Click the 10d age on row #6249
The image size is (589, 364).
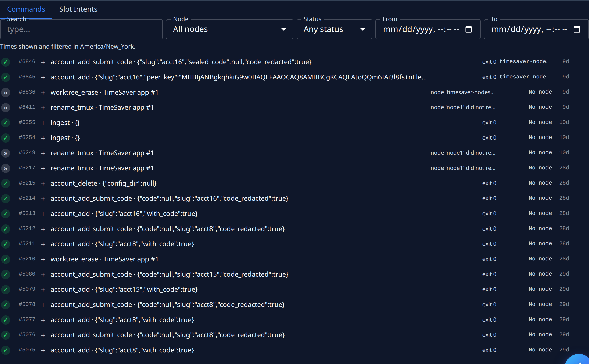pos(564,153)
